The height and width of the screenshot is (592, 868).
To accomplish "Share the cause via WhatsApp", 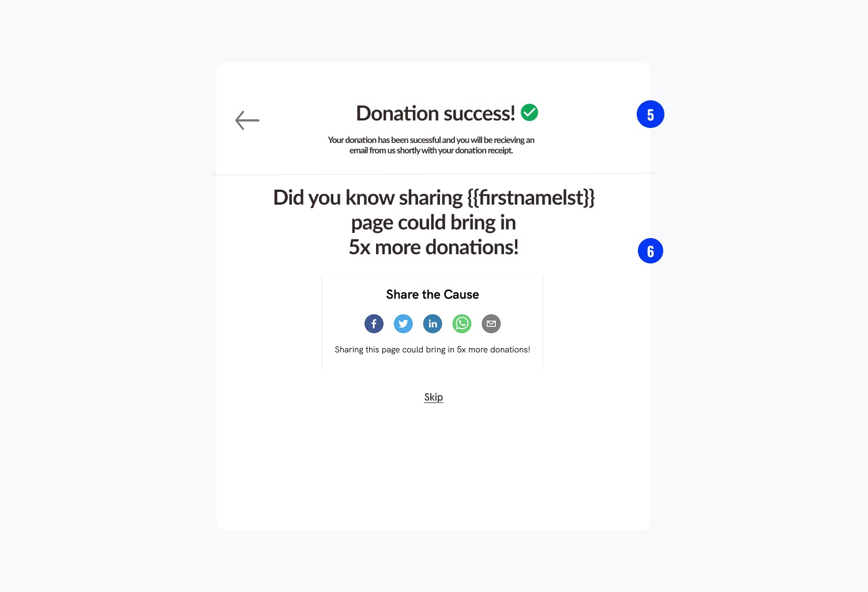I will (x=462, y=324).
